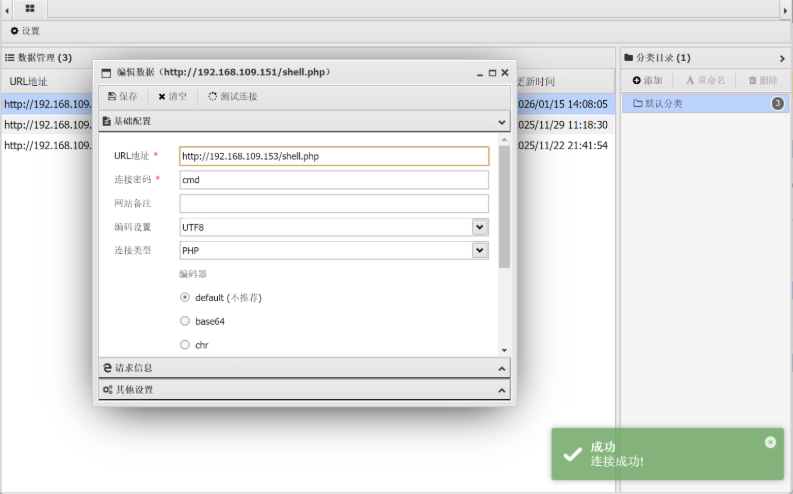Viewport: 793px width, 494px height.
Task: Maximize the 编辑数据 dialog
Action: [492, 73]
